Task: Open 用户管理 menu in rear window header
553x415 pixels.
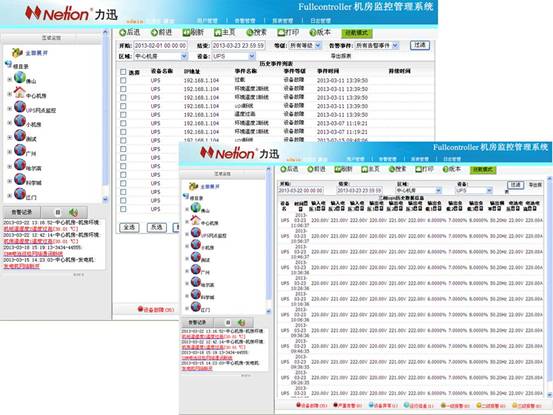Action: 207,20
